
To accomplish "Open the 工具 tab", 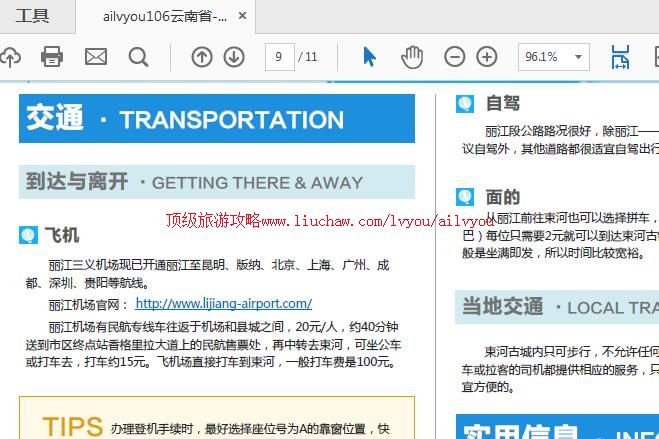I will pos(32,17).
